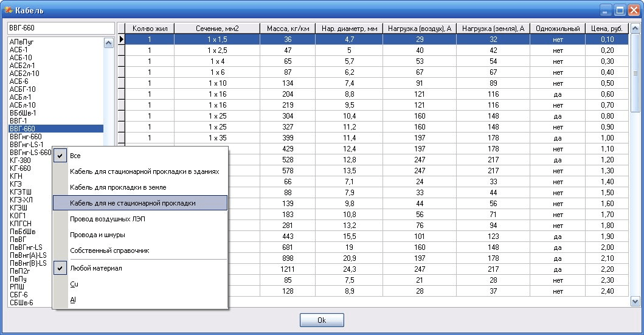Click up arrow of table scrollbar
Image resolution: width=644 pixels, height=335 pixels.
tap(635, 29)
